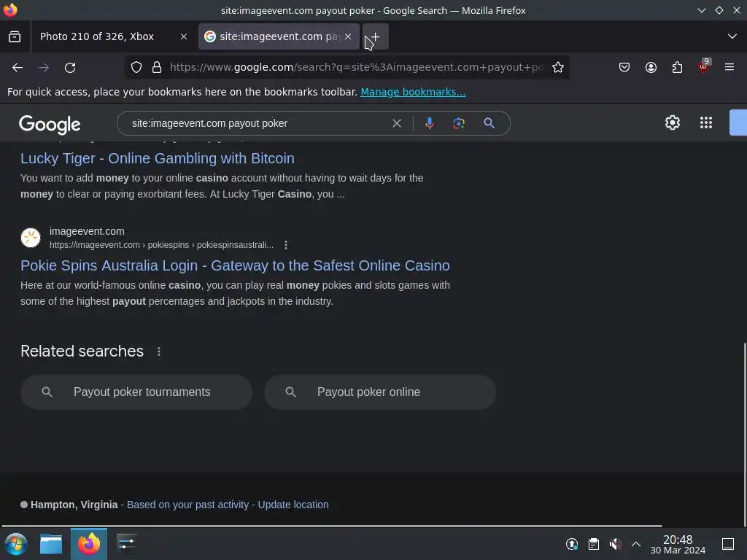Open a new tab
This screenshot has width=747, height=560.
376,36
